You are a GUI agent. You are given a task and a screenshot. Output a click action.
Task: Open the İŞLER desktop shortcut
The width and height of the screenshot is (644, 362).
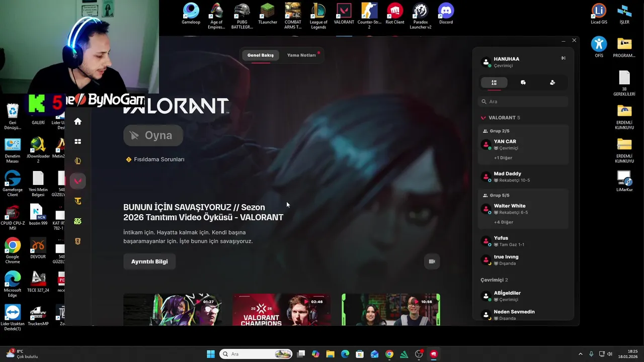pos(624,15)
